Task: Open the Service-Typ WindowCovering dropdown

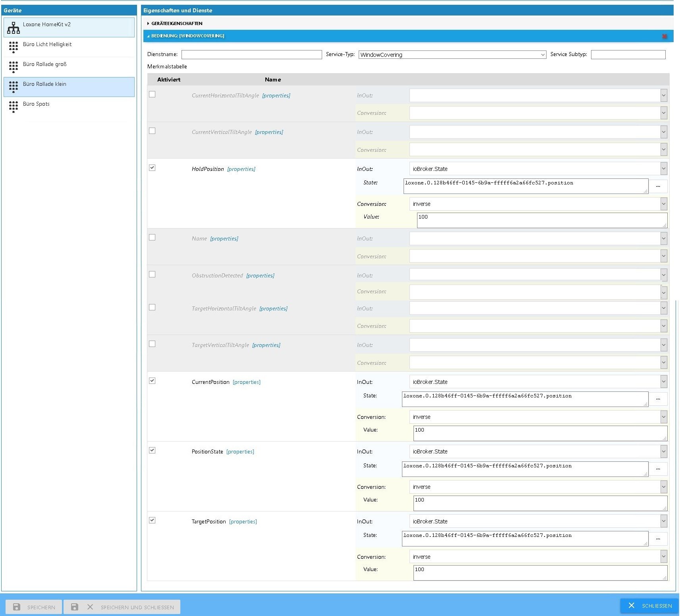Action: pyautogui.click(x=452, y=55)
